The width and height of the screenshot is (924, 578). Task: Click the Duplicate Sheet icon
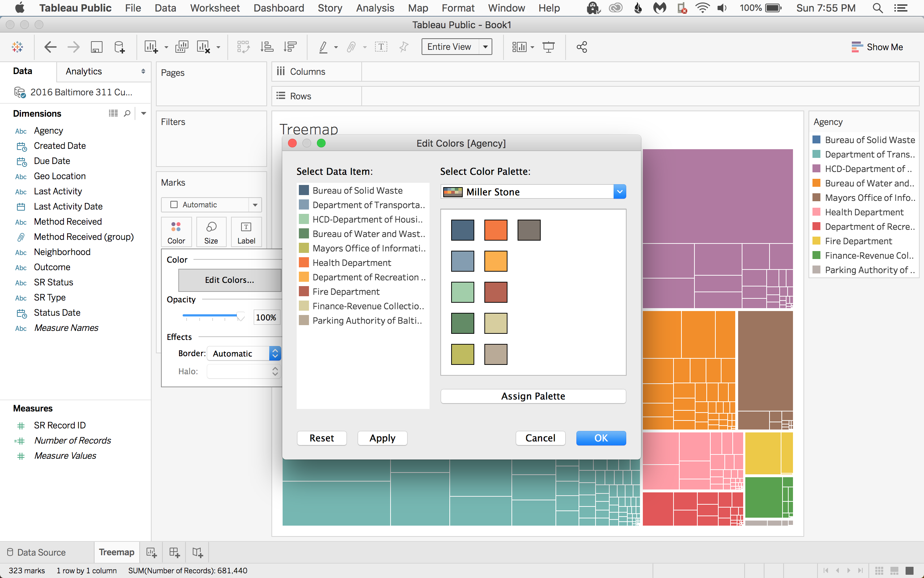tap(182, 47)
